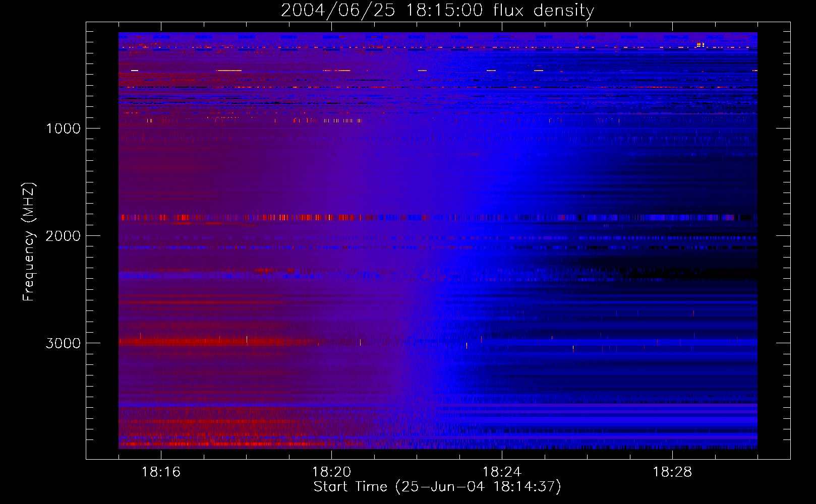Click the 18:28 time tick label
The image size is (816, 504).
pos(672,472)
